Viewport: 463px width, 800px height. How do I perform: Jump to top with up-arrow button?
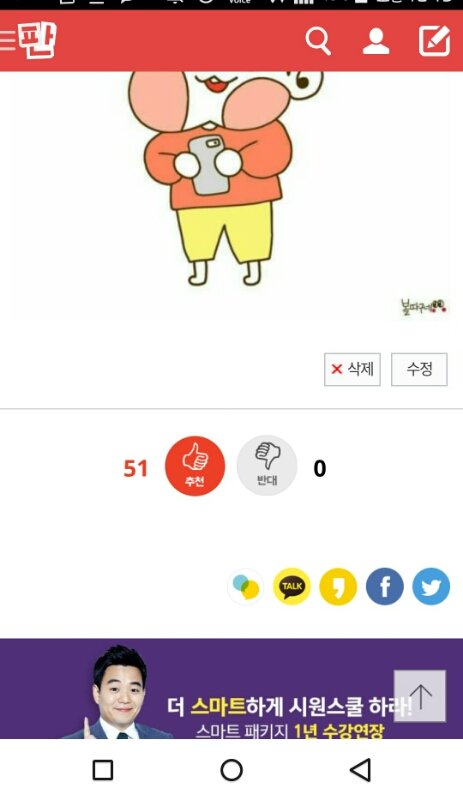click(x=420, y=696)
